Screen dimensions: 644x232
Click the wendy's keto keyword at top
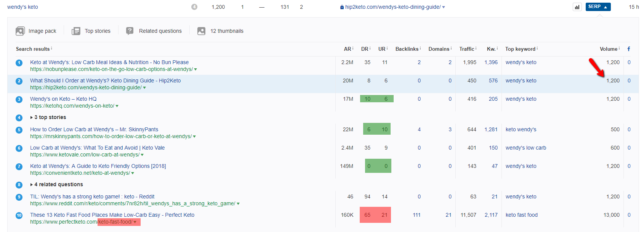[x=22, y=7]
